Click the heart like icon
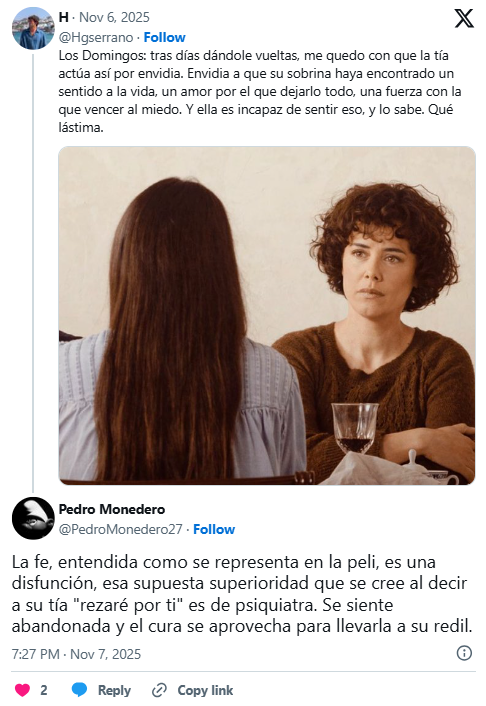Image resolution: width=486 pixels, height=706 pixels. coord(22,690)
